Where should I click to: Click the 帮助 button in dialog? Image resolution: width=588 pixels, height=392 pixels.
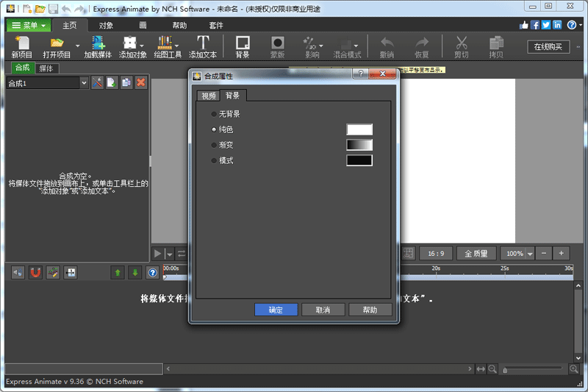[x=370, y=310]
